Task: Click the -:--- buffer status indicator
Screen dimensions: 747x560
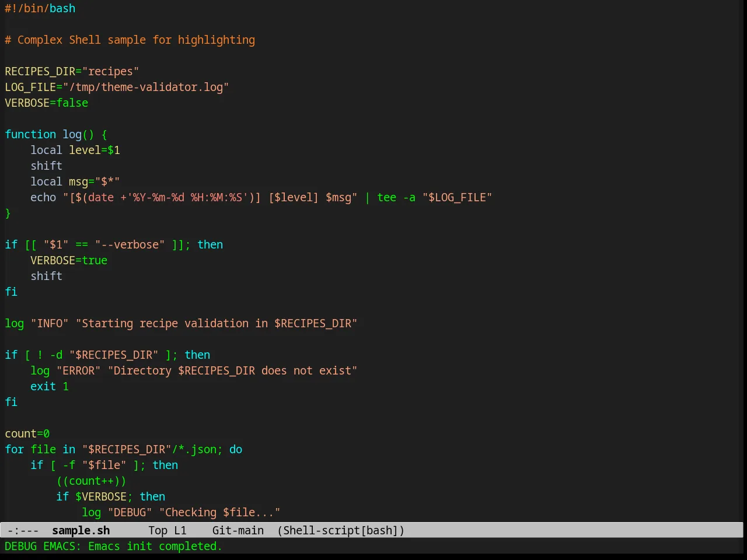Action: coord(23,530)
